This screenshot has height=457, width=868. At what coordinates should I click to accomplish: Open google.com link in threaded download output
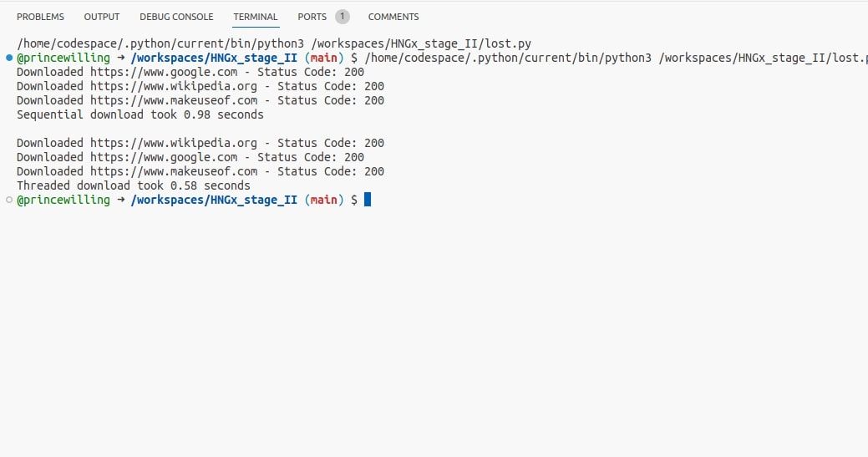(x=164, y=157)
